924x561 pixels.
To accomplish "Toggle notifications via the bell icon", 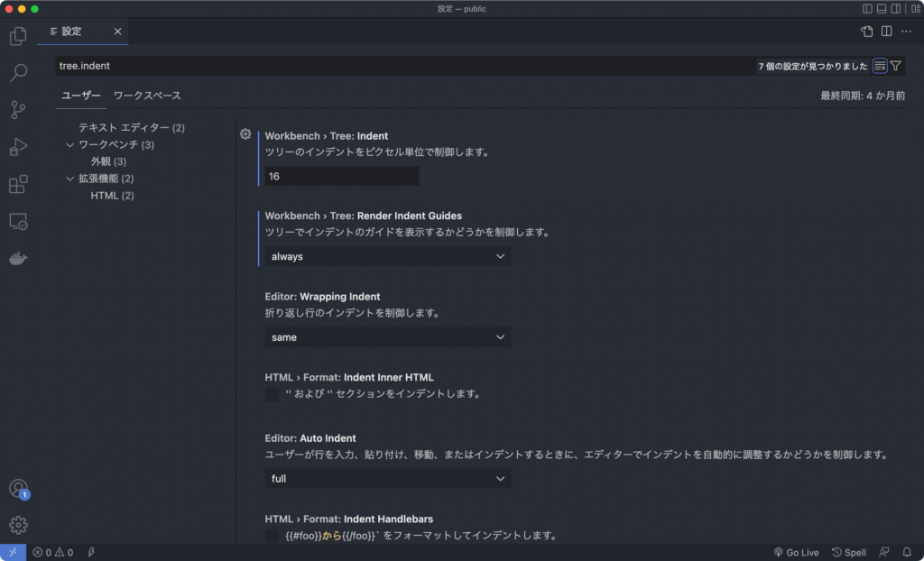I will [907, 551].
